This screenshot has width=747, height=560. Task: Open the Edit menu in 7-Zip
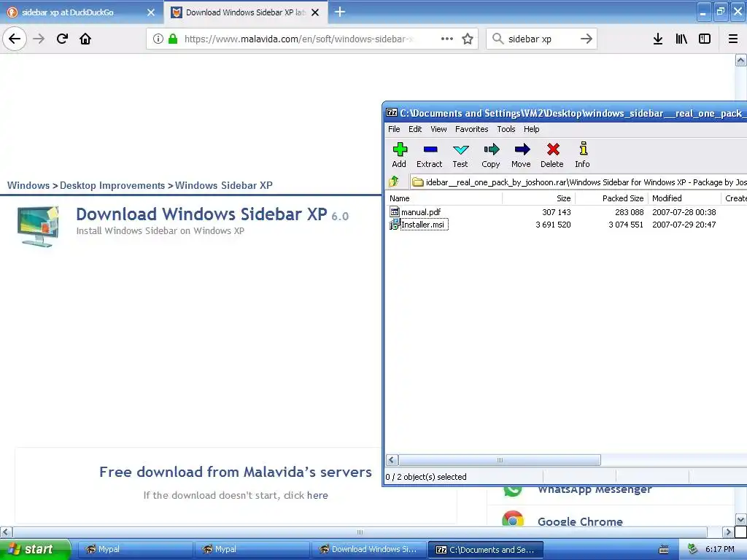click(415, 129)
